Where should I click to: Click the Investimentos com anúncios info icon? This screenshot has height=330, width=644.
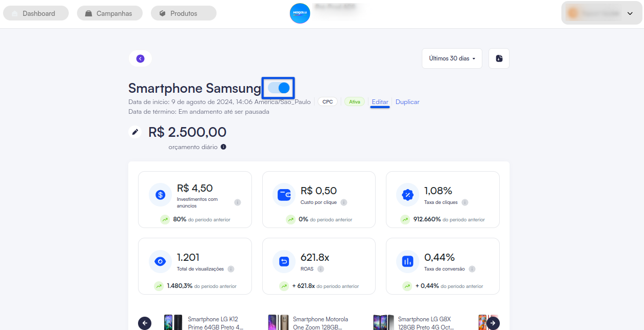pyautogui.click(x=238, y=202)
